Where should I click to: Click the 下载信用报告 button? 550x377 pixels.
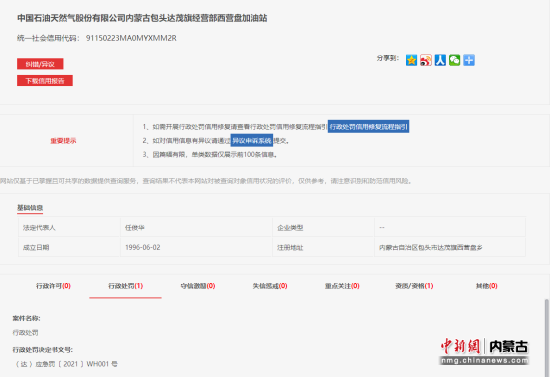click(x=45, y=81)
